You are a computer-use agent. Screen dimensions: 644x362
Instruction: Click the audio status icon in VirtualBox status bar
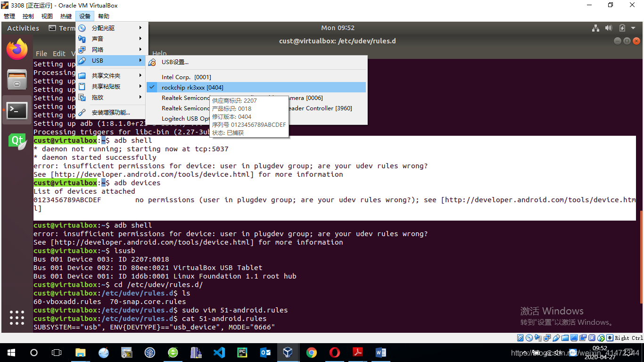538,337
